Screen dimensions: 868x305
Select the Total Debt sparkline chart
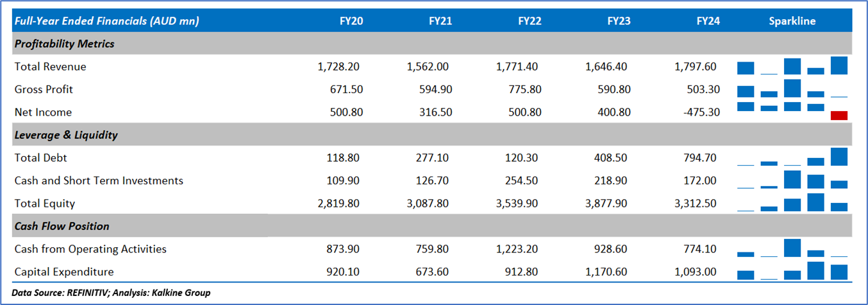coord(792,157)
